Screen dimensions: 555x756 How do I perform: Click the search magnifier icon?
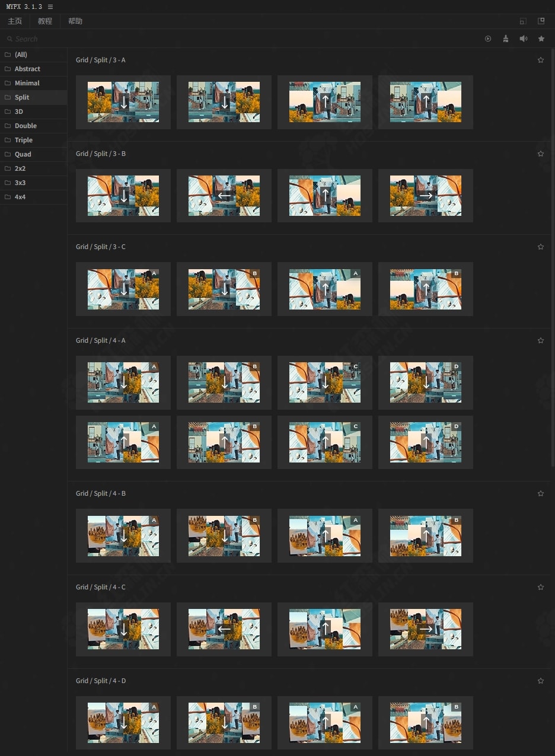click(9, 39)
